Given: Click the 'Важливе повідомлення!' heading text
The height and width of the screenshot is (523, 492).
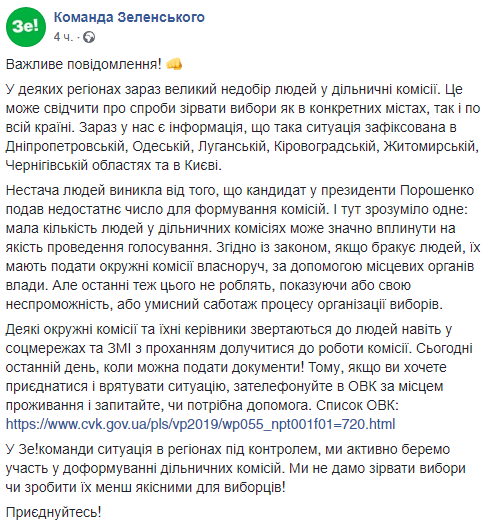Looking at the screenshot, I should coord(84,64).
